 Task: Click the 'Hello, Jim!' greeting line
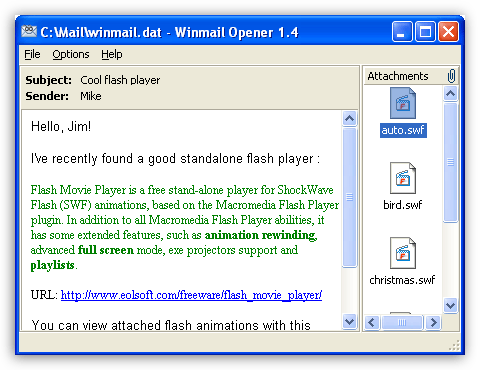click(61, 127)
